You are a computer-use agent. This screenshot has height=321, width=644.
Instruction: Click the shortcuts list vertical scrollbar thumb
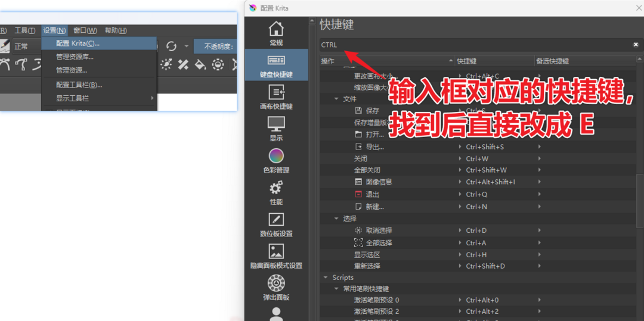[x=639, y=201]
